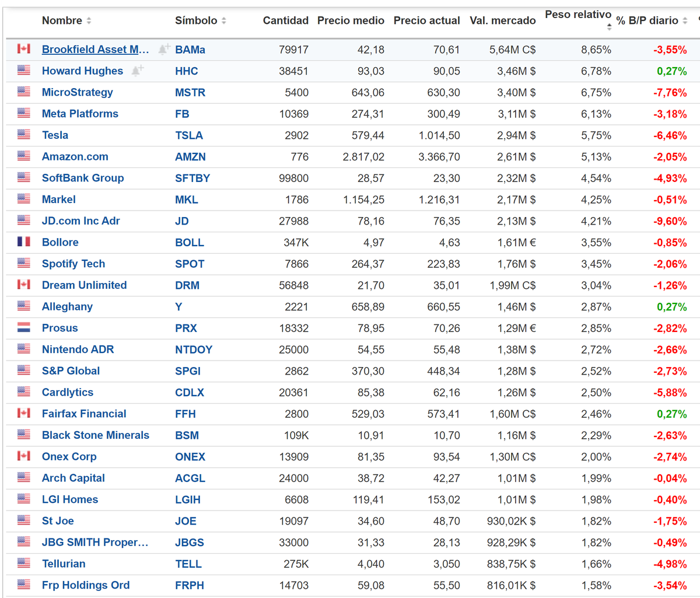The width and height of the screenshot is (700, 598).
Task: Click the -4,98% daily change value
Action: pyautogui.click(x=670, y=564)
